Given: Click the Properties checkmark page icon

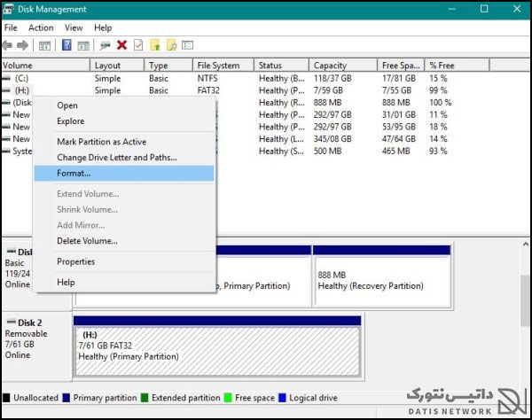Looking at the screenshot, I should pyautogui.click(x=138, y=45).
